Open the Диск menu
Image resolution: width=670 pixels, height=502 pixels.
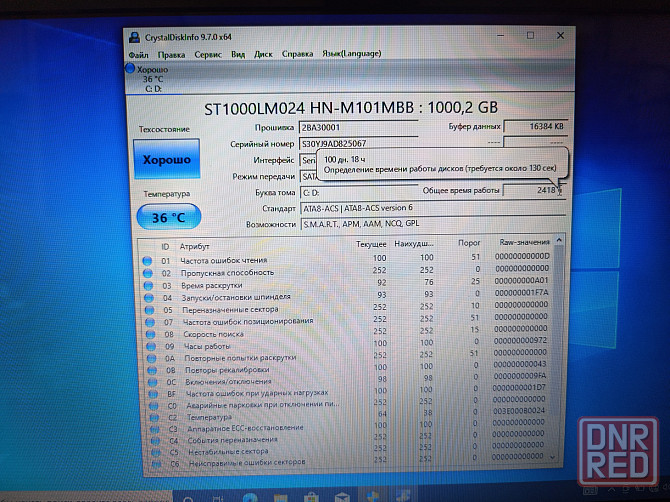click(263, 54)
